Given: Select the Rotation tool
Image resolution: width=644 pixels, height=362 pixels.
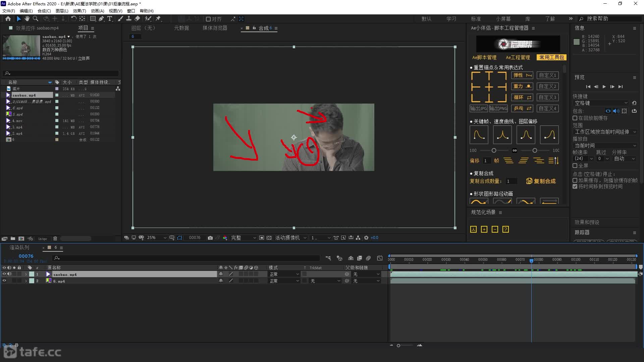Looking at the screenshot, I should 73,19.
